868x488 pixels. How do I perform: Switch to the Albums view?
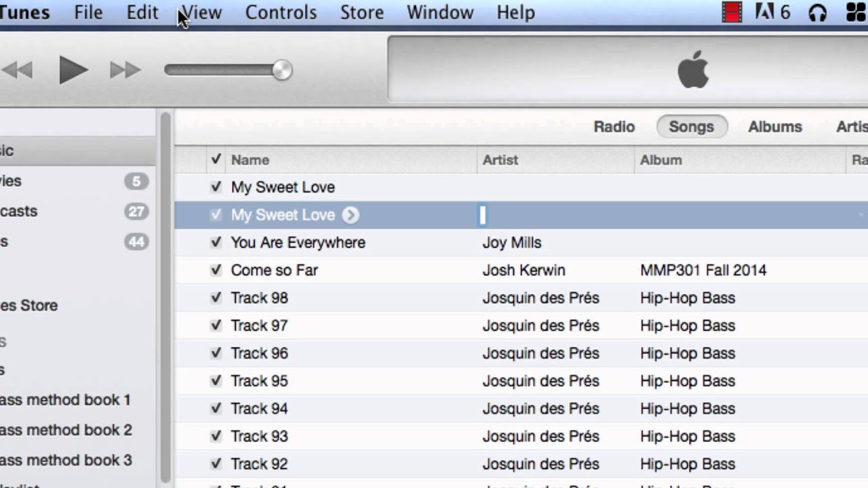point(774,127)
